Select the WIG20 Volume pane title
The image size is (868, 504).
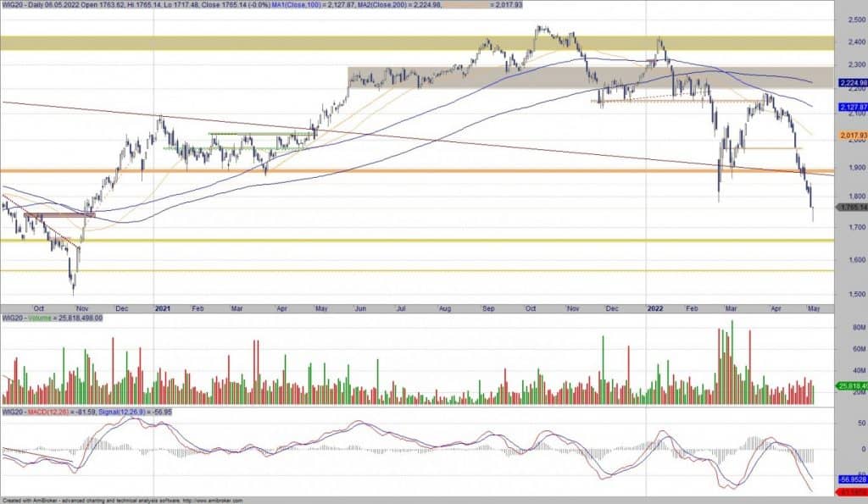click(51, 318)
